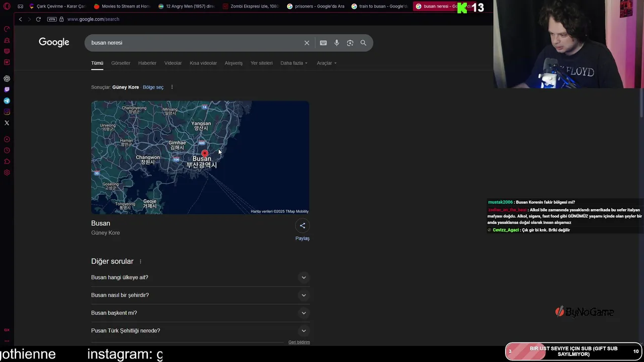Open the X (Twitter) sidebar icon
Viewport: 644px width, 362px height.
tap(7, 123)
